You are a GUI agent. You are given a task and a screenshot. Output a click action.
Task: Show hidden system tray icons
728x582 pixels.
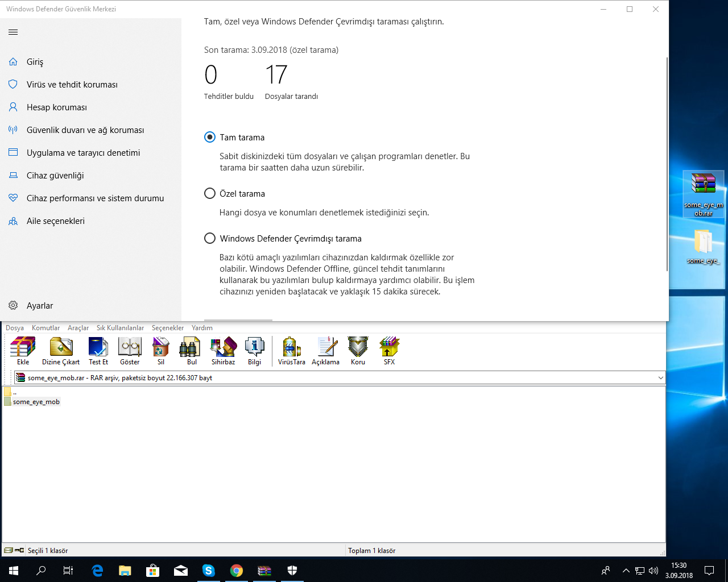[x=626, y=571]
